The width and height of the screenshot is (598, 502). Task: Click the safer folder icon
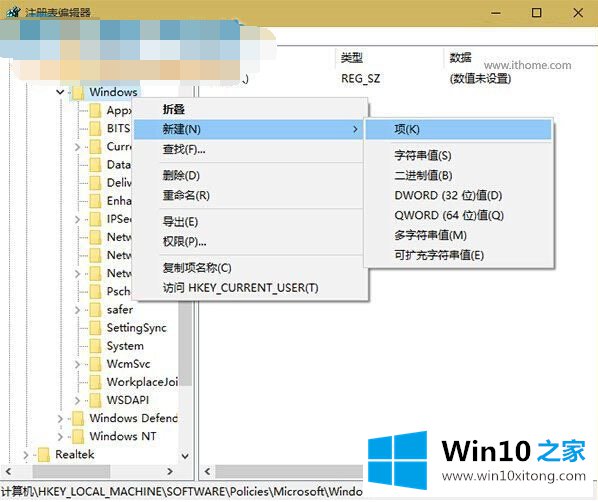click(95, 310)
